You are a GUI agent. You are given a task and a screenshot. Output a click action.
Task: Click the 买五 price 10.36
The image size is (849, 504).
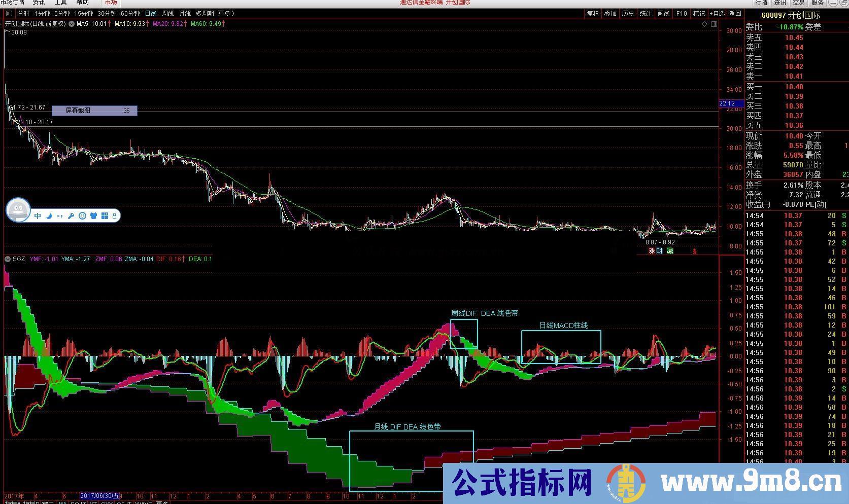794,125
